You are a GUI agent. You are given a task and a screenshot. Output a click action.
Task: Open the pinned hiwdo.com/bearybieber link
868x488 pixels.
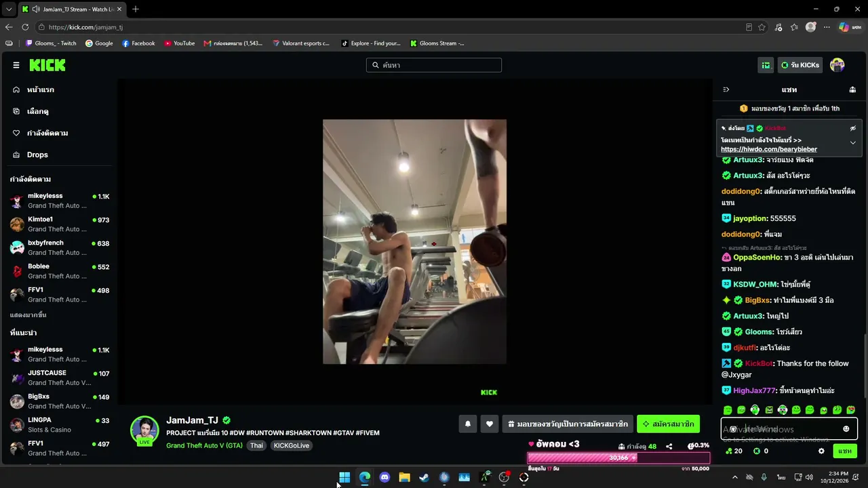click(x=769, y=149)
